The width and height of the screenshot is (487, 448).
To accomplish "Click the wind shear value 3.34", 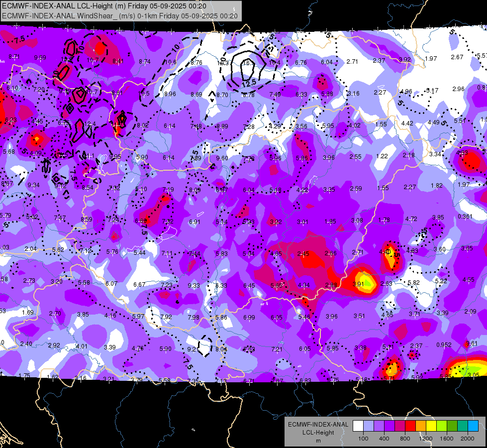I will (435, 154).
